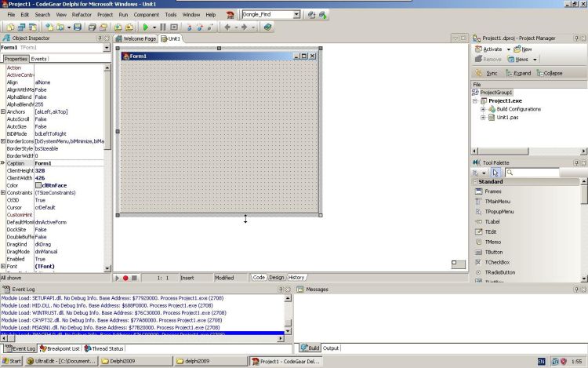Switch to the Code view tab

point(259,278)
